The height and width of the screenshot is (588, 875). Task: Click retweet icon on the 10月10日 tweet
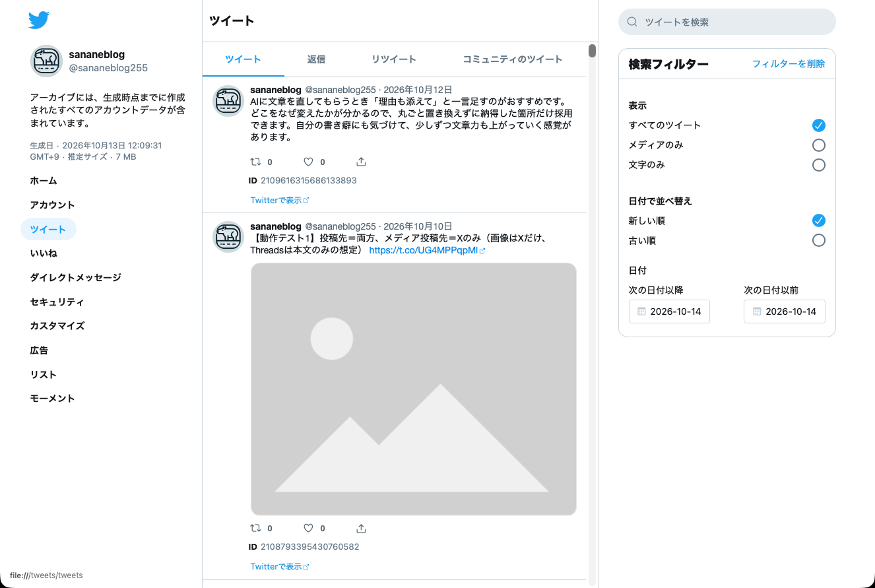255,528
